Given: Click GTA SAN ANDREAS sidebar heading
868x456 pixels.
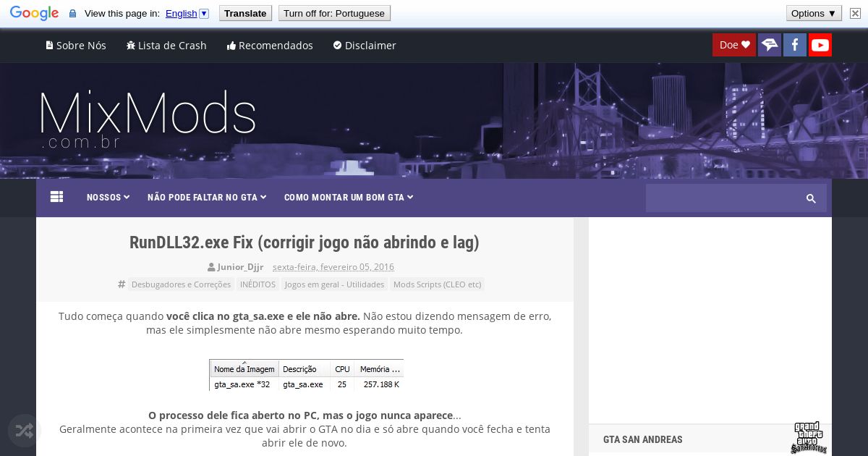Looking at the screenshot, I should (x=643, y=439).
